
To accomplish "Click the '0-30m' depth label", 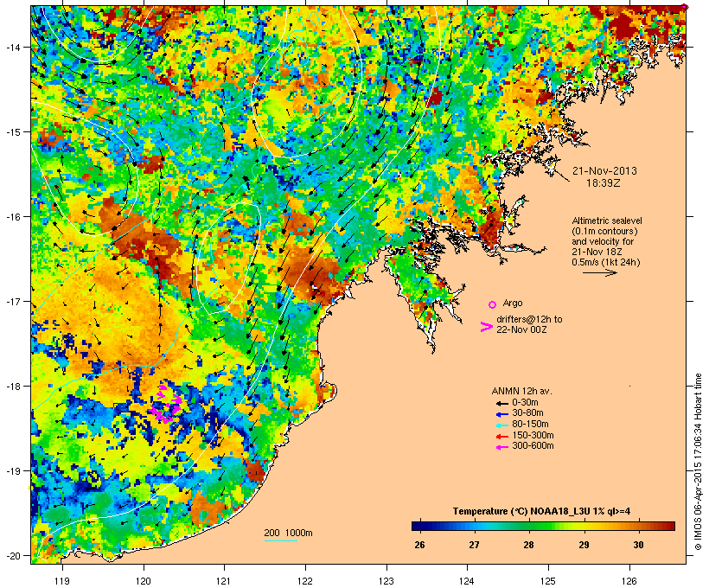I will [x=525, y=402].
